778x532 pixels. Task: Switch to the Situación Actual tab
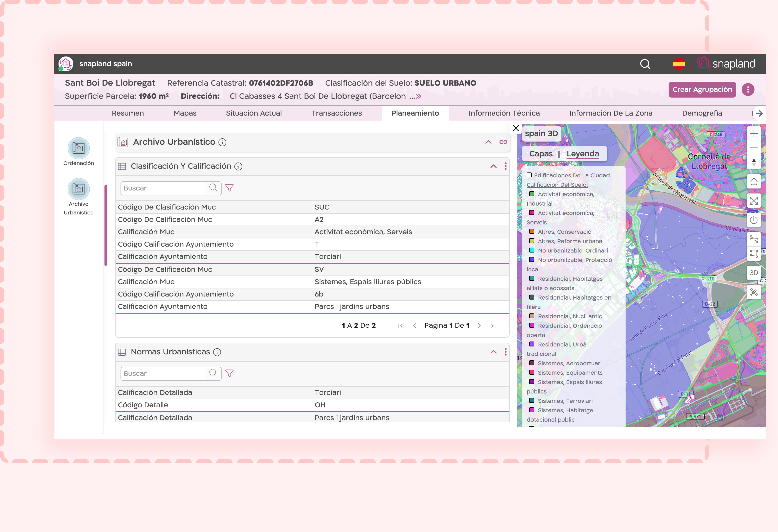coord(253,114)
